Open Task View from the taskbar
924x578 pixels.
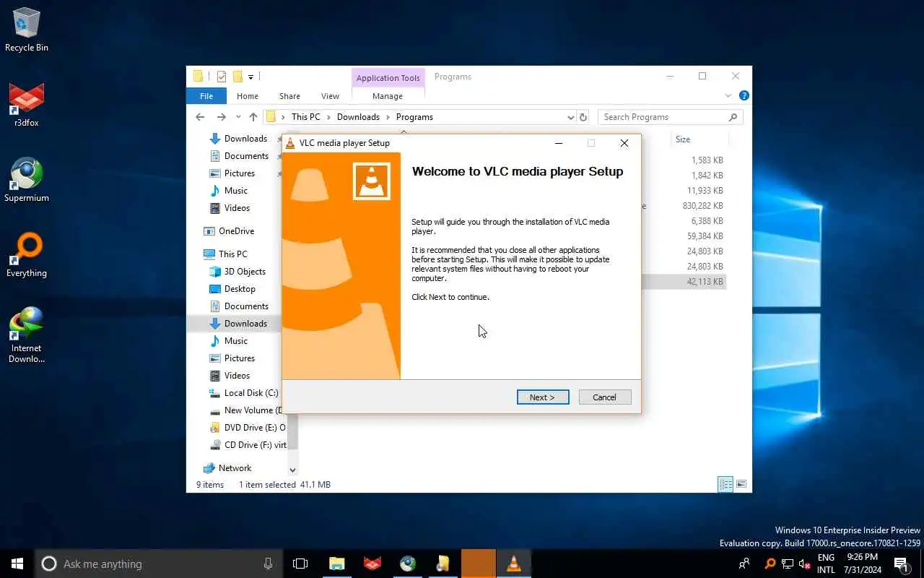300,564
